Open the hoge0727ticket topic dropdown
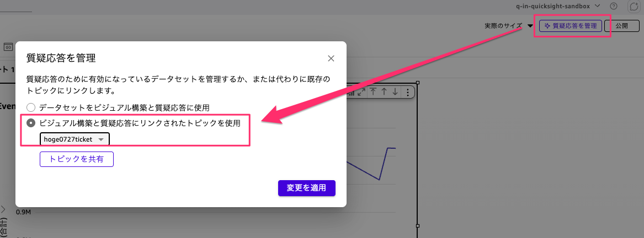This screenshot has height=238, width=644. (74, 139)
